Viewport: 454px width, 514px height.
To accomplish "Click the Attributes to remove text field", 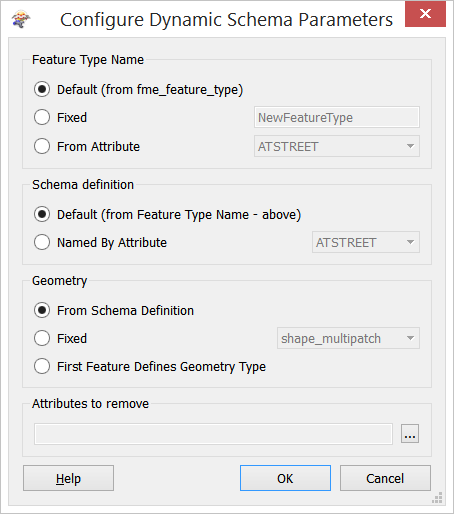I will (213, 434).
